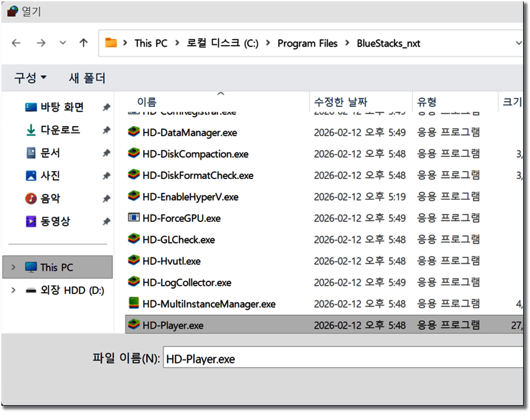Select 외장 HDD (D:) drive

pos(72,290)
